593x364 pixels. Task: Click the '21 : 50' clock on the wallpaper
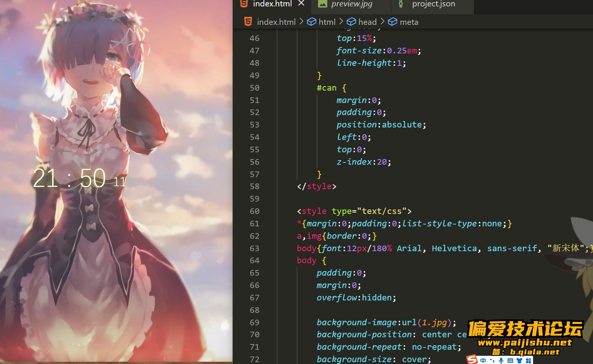69,178
